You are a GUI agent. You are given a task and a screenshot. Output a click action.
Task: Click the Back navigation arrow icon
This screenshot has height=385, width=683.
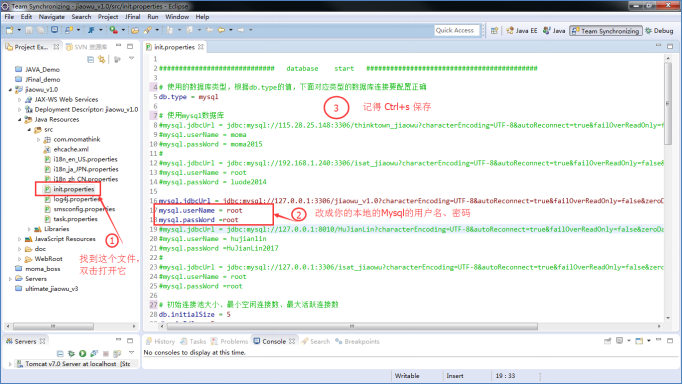click(221, 30)
